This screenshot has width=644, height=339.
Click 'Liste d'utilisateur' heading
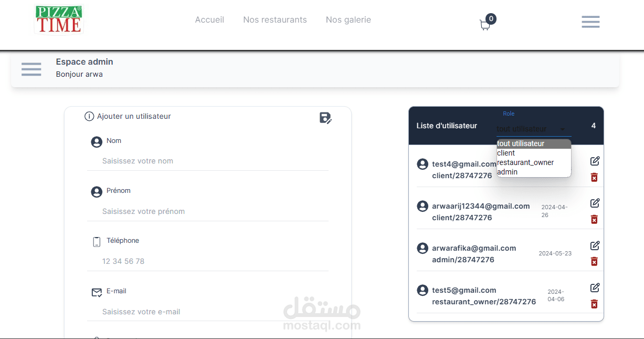[447, 126]
